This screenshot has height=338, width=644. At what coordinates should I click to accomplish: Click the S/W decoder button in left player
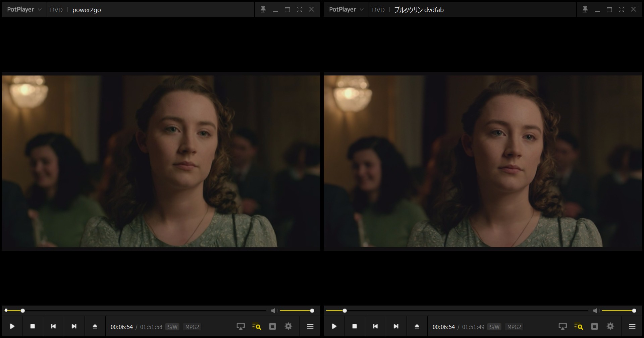(x=172, y=327)
